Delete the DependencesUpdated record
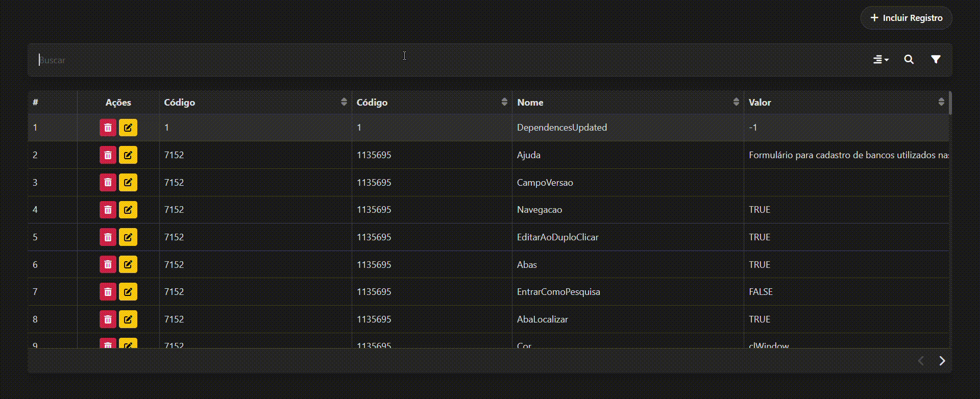This screenshot has width=980, height=399. coord(108,128)
